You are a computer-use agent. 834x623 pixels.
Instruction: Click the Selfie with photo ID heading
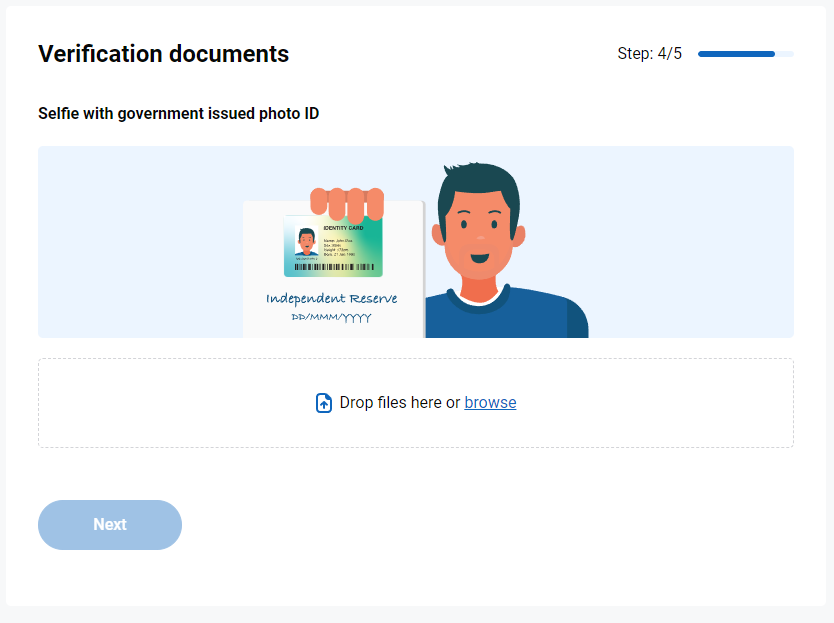(x=178, y=113)
